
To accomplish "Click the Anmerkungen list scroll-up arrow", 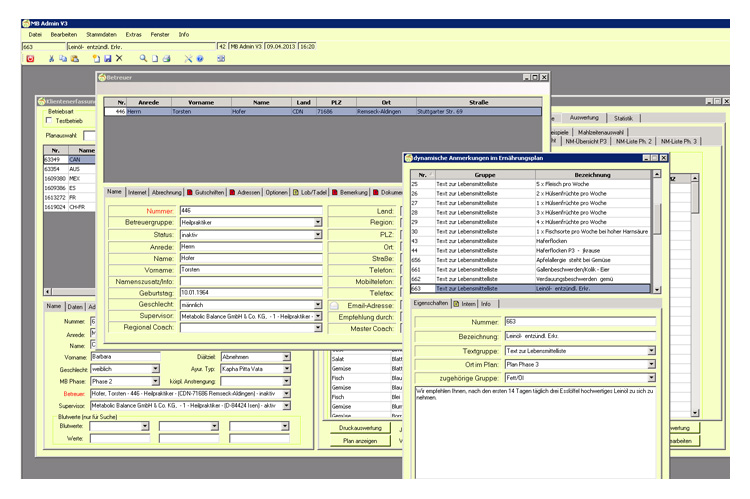I will pos(657,174).
